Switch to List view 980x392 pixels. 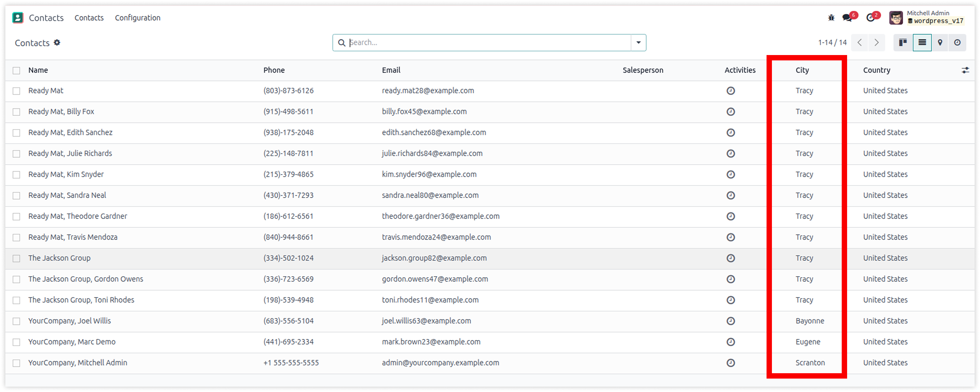[x=922, y=43]
